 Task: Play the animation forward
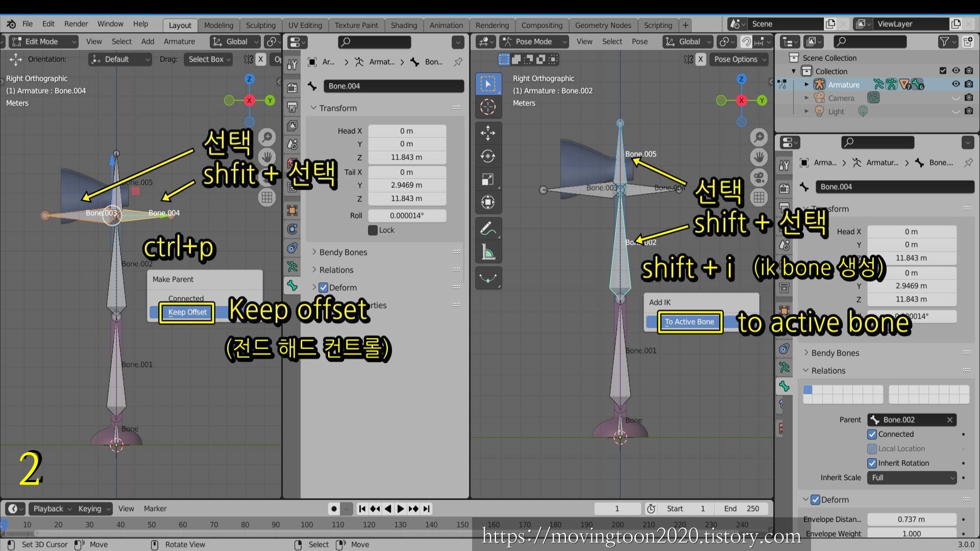click(x=400, y=509)
